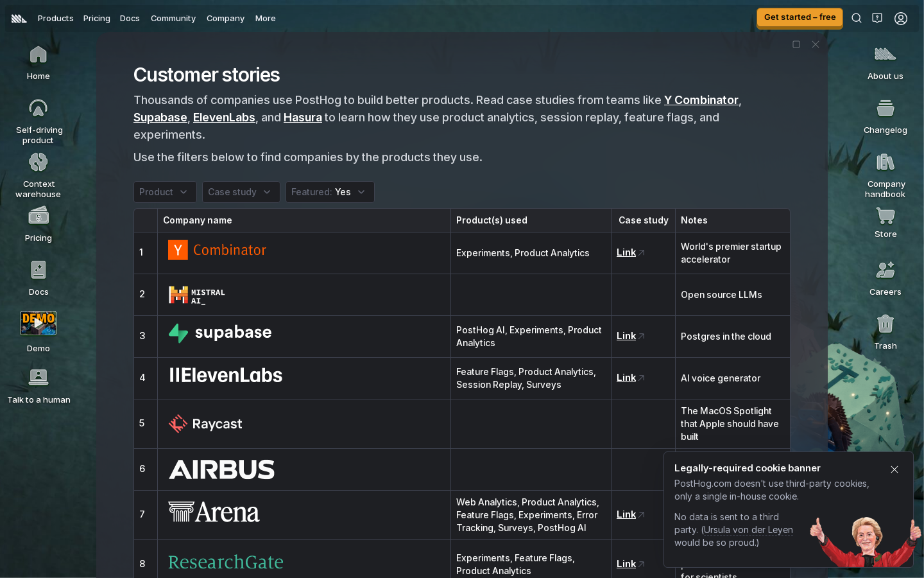The height and width of the screenshot is (578, 924).
Task: Open the Community menu
Action: click(x=173, y=18)
